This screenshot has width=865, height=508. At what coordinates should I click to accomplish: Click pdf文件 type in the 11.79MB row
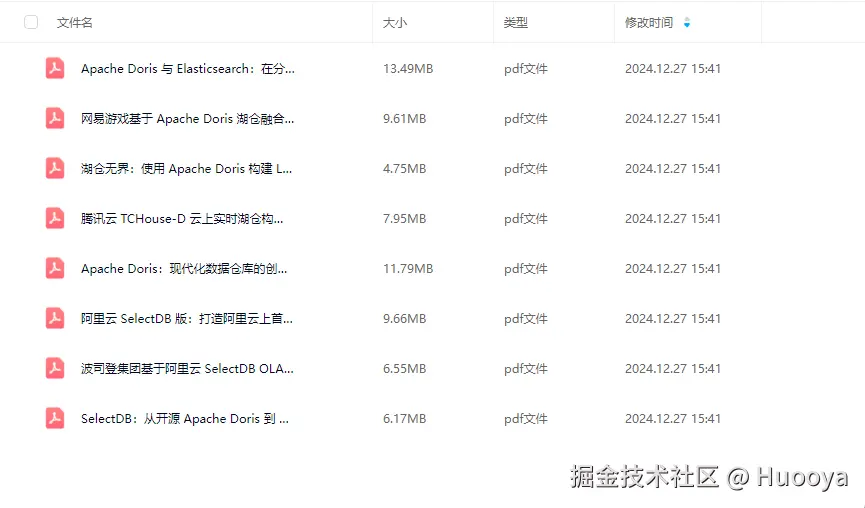coord(526,269)
